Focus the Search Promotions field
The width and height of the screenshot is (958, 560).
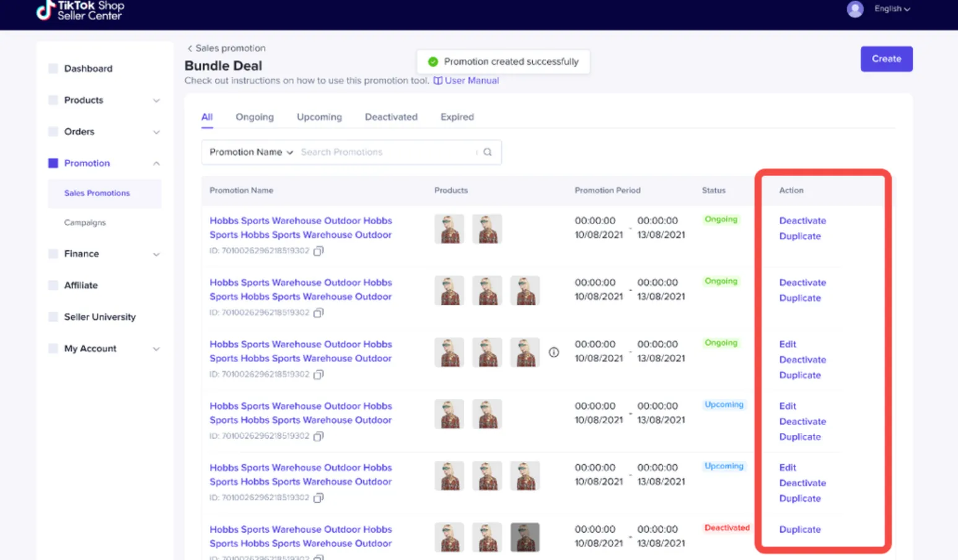point(387,152)
